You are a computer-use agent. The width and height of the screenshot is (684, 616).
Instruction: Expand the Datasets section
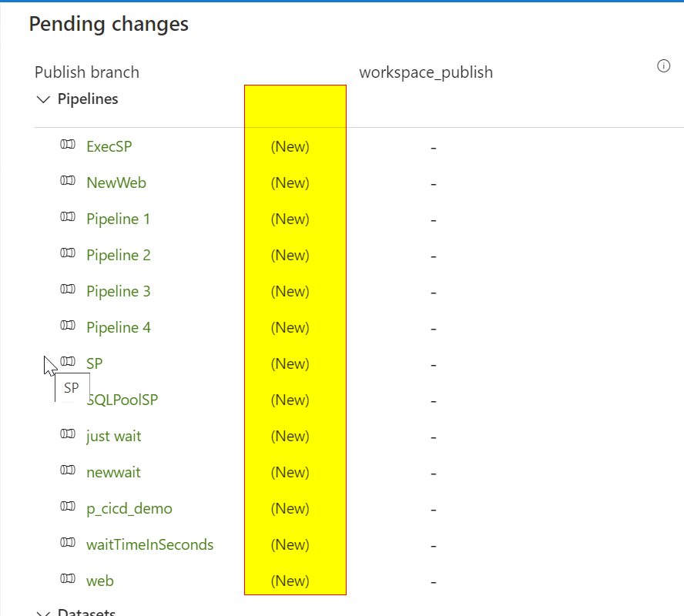tap(44, 612)
